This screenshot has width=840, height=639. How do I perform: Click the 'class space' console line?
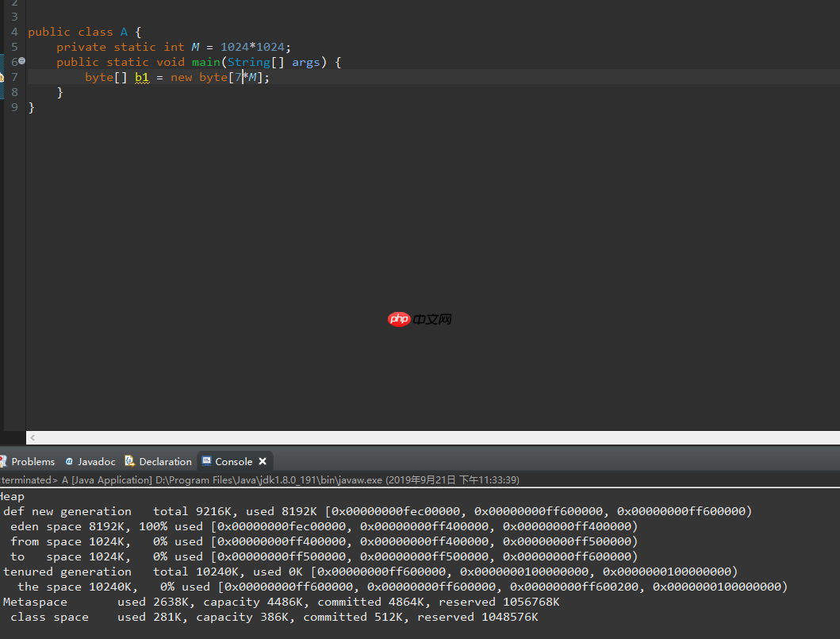pos(274,617)
